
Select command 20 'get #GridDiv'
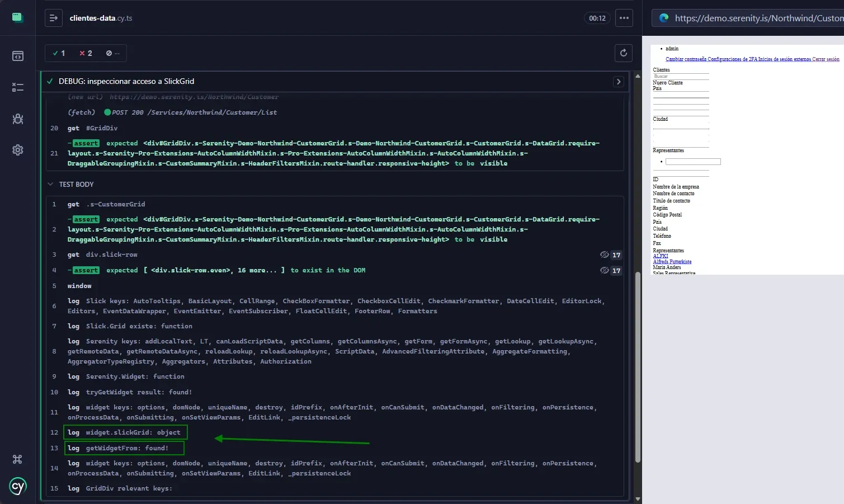[335, 128]
